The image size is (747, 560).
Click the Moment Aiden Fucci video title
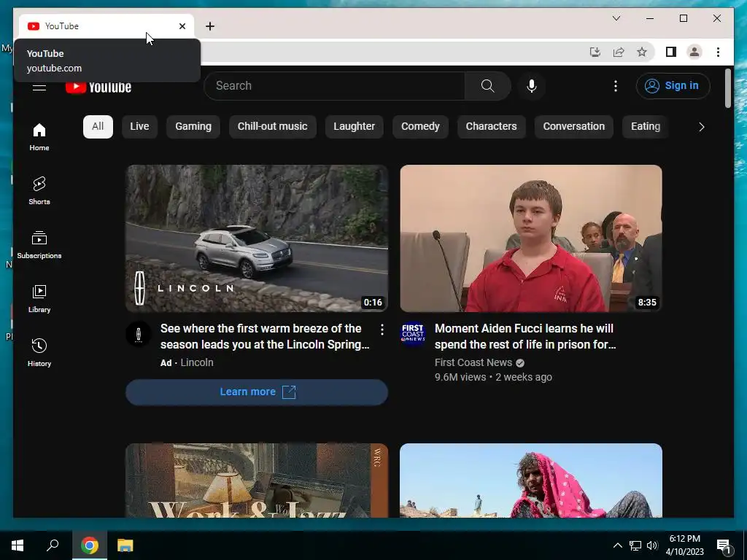point(525,336)
